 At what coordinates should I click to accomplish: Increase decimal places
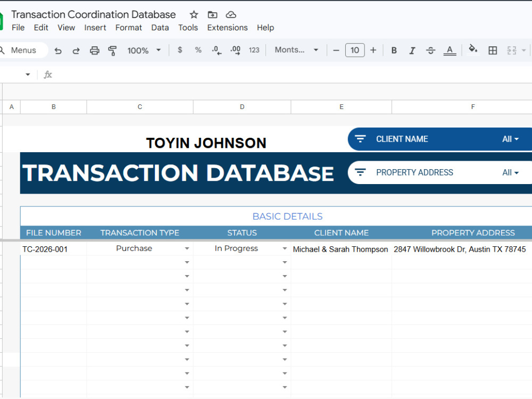coord(235,50)
